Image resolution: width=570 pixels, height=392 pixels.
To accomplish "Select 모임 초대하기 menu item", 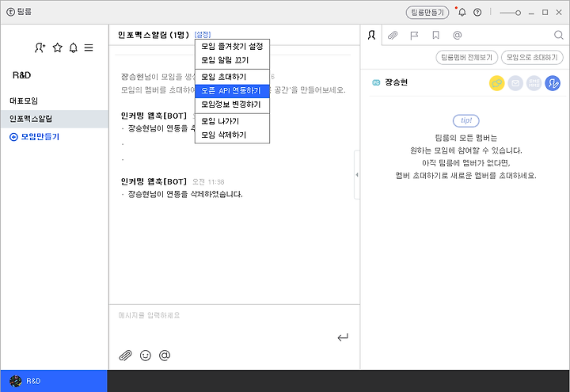I will pos(232,77).
